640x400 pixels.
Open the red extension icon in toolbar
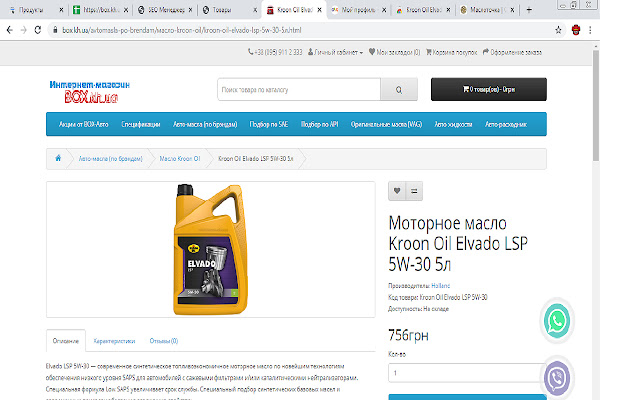576,30
